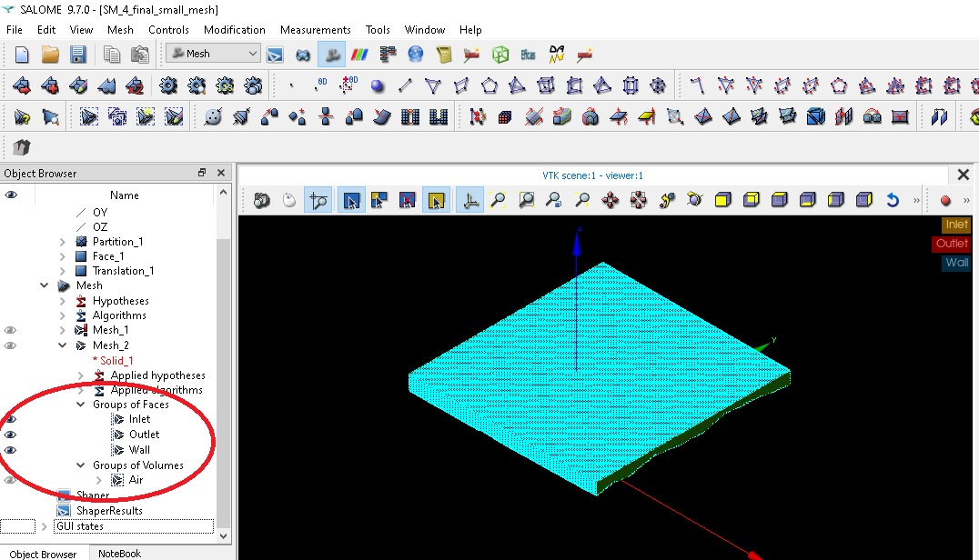This screenshot has height=560, width=979.
Task: Toggle the eye icon in the Object Browser header
Action: pos(11,195)
